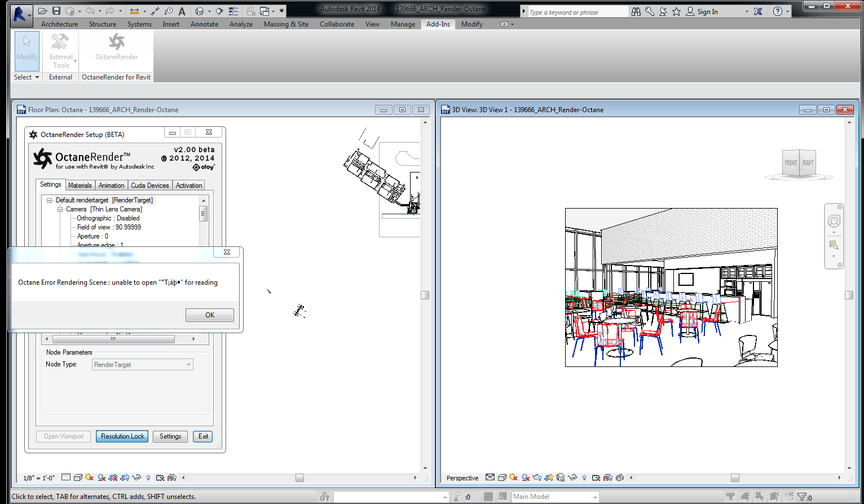This screenshot has width=864, height=504.
Task: Click the Save icon in quick access toolbar
Action: pyautogui.click(x=56, y=11)
